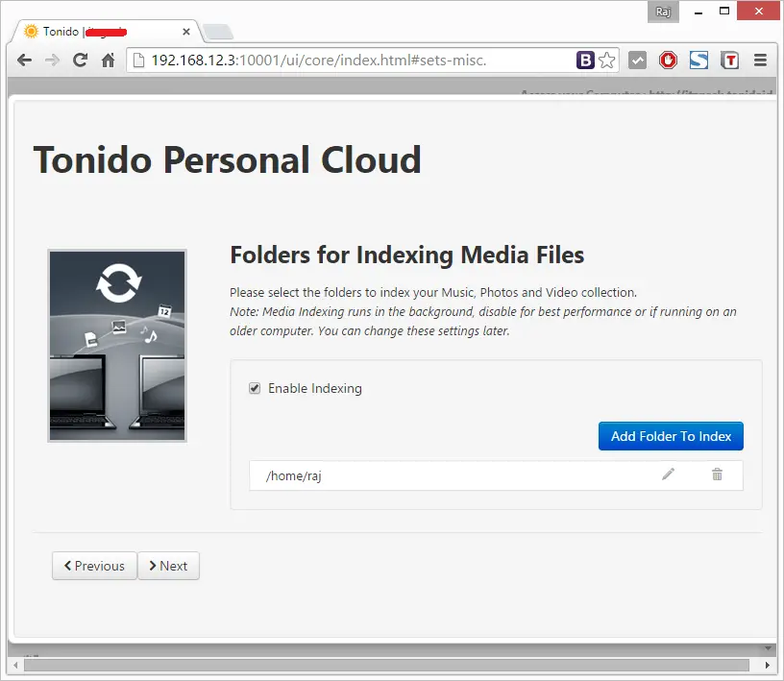Select the Tonido tab
The width and height of the screenshot is (784, 681).
(107, 32)
